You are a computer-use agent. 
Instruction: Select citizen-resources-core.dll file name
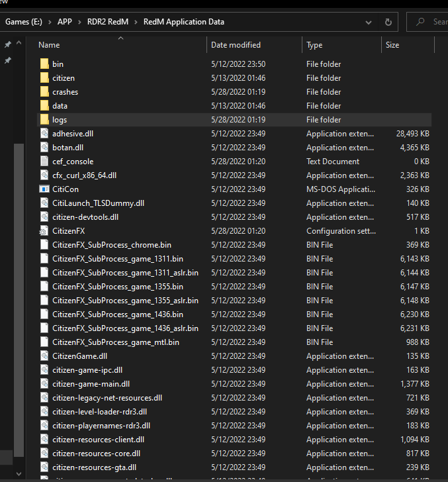96,454
